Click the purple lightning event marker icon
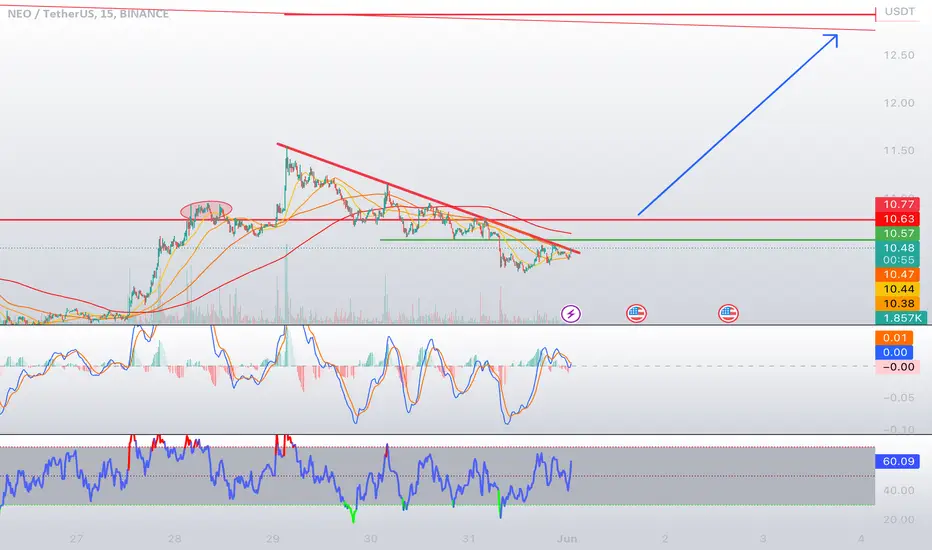 point(571,313)
